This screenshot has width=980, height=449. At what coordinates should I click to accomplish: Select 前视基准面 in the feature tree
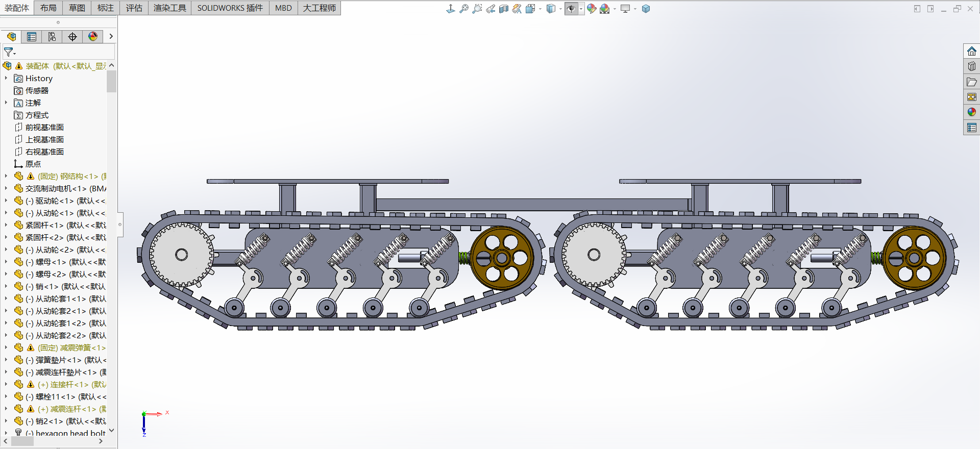pos(44,127)
